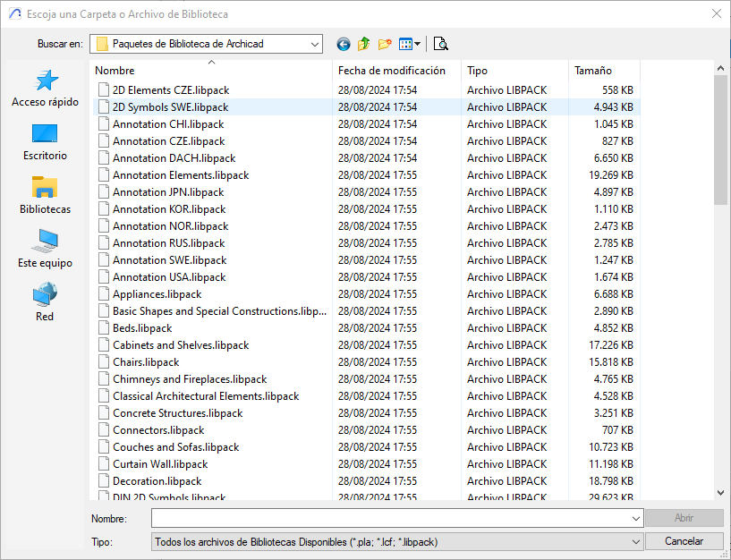This screenshot has width=731, height=560.
Task: Select Decoration.libpack file
Action: click(157, 481)
